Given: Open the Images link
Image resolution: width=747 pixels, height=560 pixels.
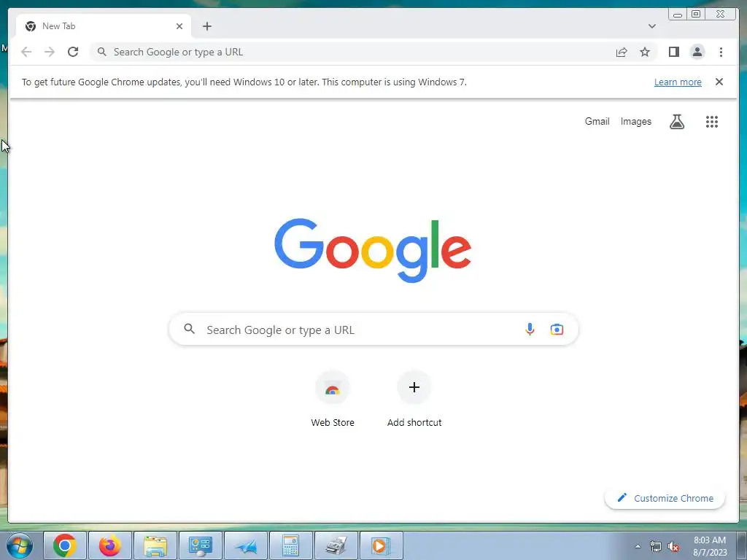Looking at the screenshot, I should point(635,122).
